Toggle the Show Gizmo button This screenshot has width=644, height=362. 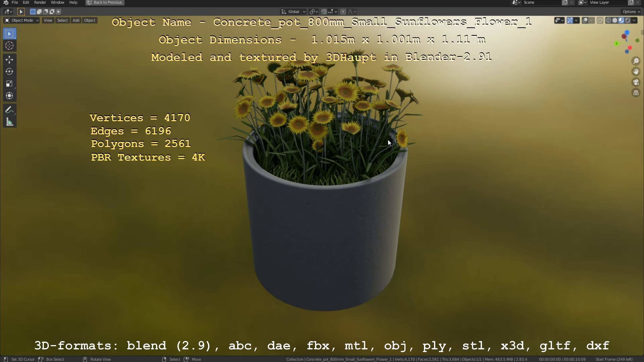570,20
